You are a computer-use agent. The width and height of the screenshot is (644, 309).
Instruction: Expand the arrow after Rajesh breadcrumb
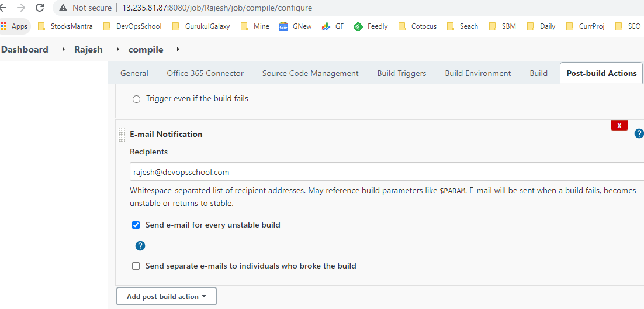click(x=117, y=50)
